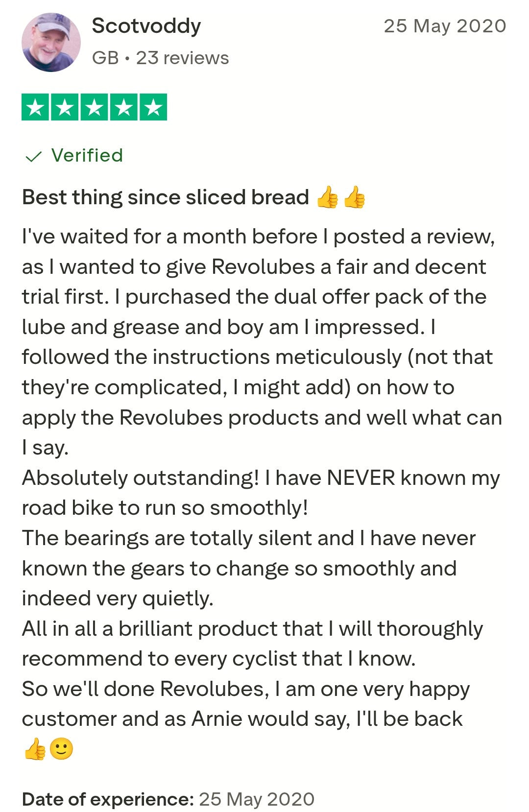Click the fourth green rating star

coord(123,107)
